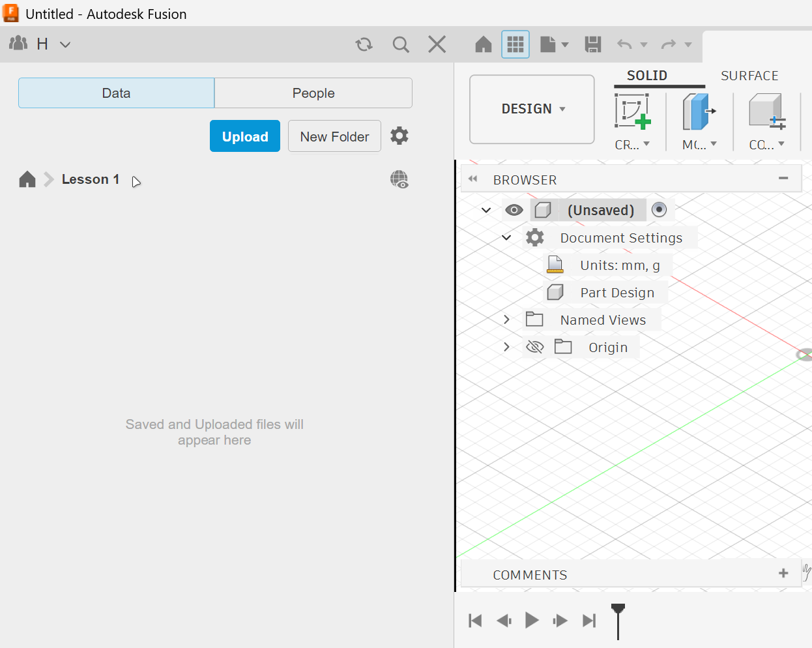Show the hidden Origin folder
Screen dimensions: 812x648
coord(535,347)
